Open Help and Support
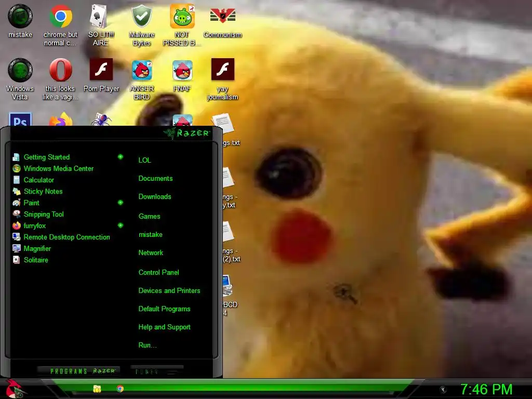 (x=164, y=327)
